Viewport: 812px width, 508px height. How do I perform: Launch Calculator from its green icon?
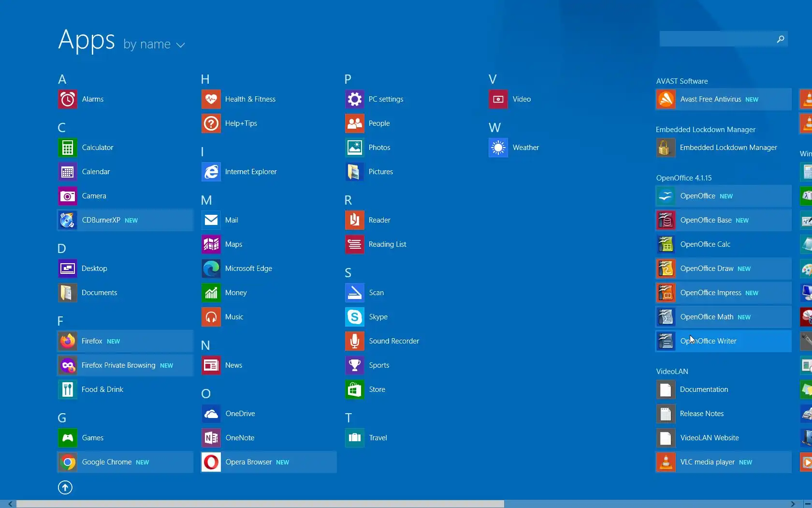click(x=68, y=148)
